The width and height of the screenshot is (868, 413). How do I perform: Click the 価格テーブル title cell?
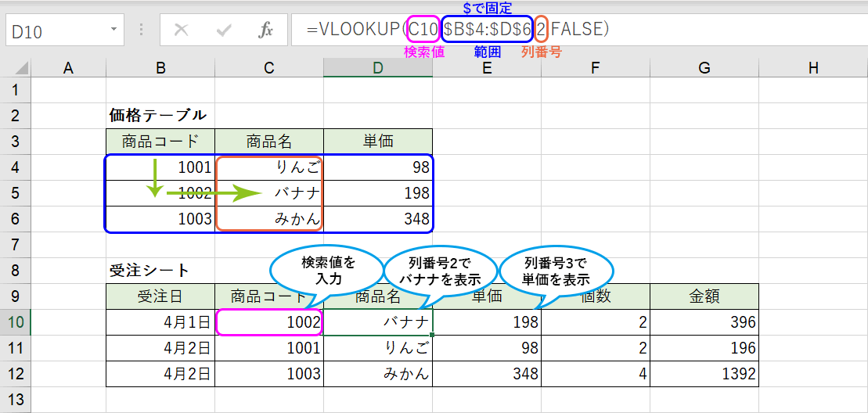(160, 116)
